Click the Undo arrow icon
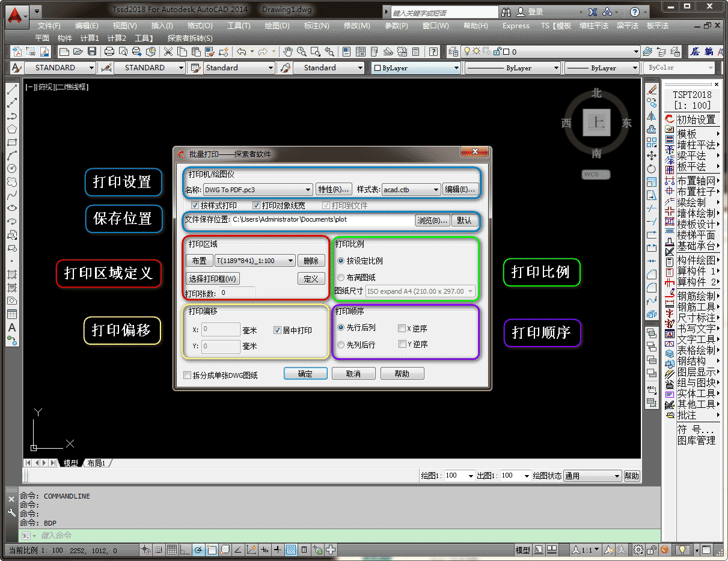This screenshot has height=561, width=728. pyautogui.click(x=241, y=52)
